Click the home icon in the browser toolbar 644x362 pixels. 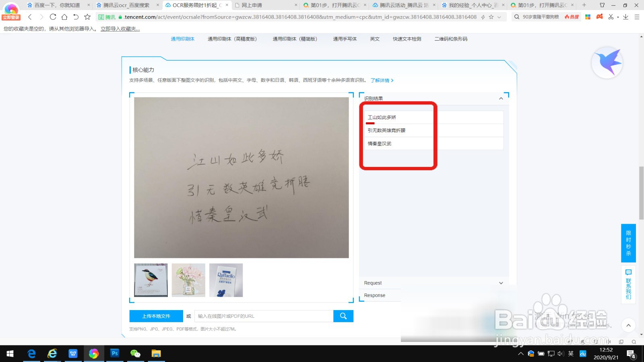point(64,17)
